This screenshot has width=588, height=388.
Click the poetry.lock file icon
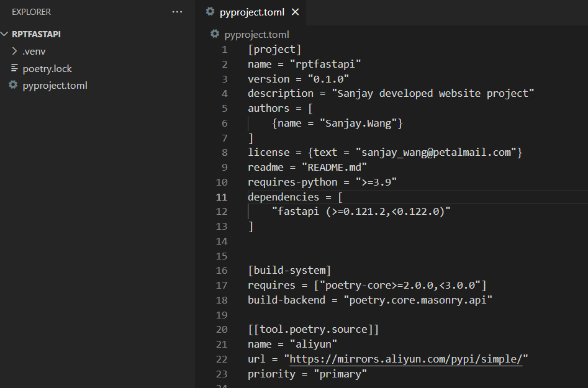point(14,68)
